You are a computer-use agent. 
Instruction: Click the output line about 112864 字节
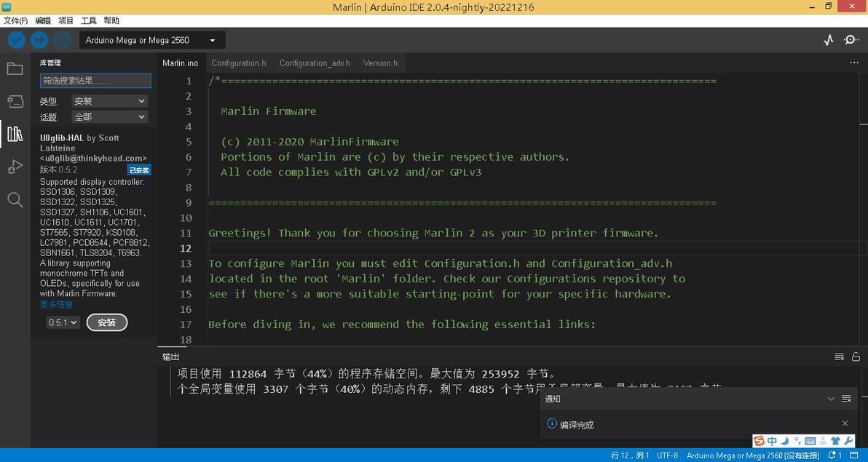[366, 374]
